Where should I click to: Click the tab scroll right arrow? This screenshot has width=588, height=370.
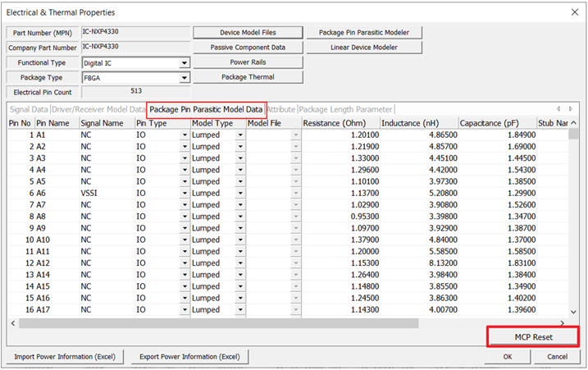click(569, 109)
